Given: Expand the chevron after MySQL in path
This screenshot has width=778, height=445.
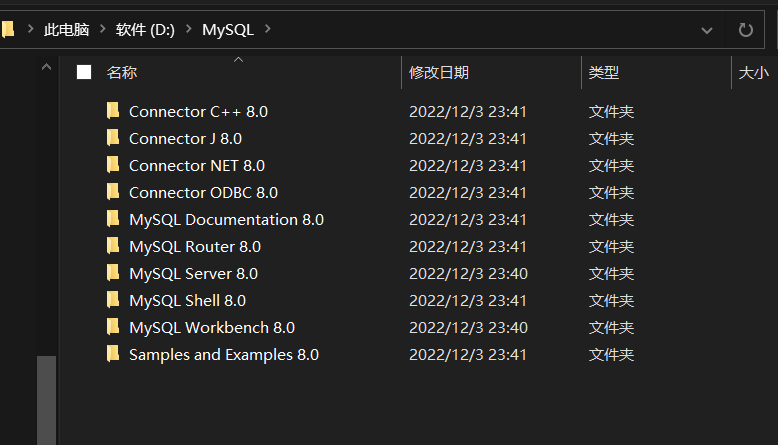Looking at the screenshot, I should [x=267, y=29].
